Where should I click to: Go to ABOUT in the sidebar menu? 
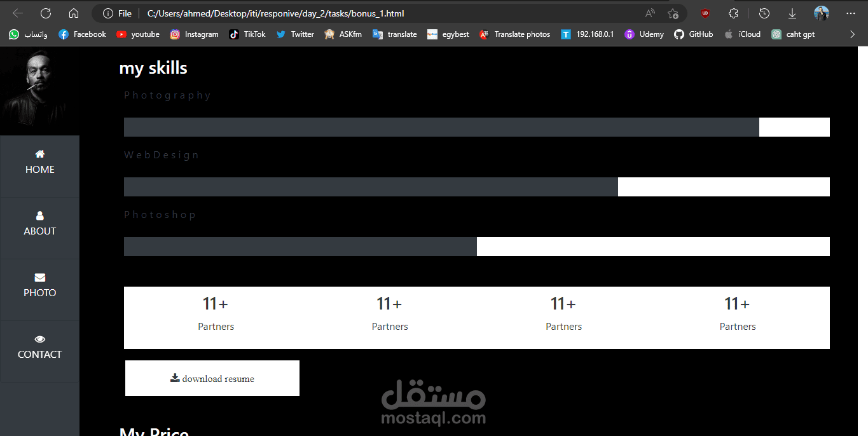click(39, 231)
